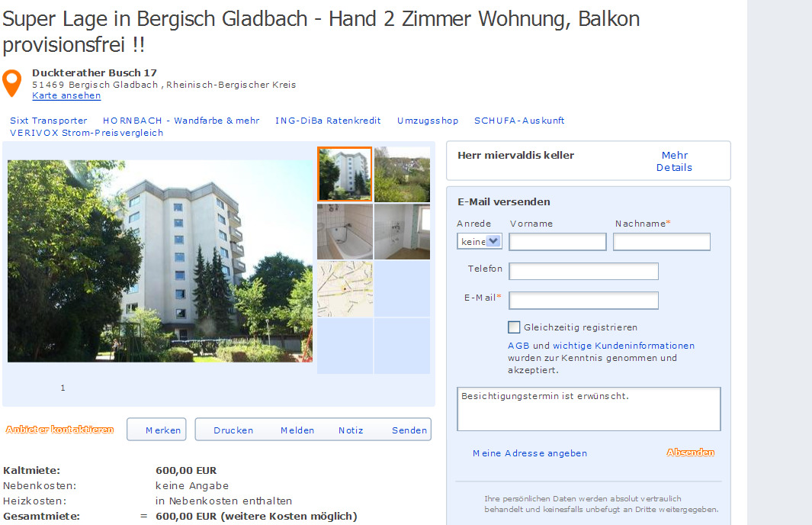Open the Notiz option

pos(351,430)
